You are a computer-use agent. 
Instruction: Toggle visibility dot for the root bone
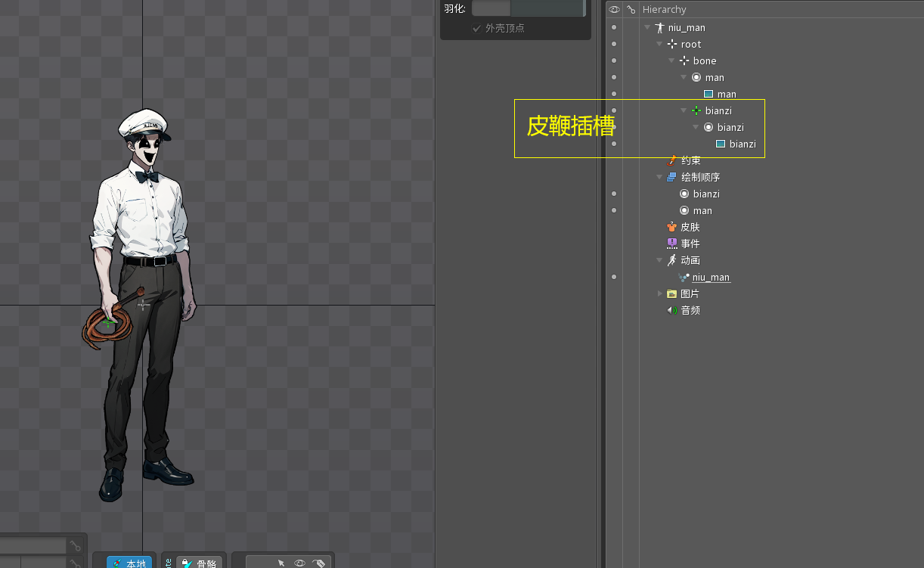tap(614, 44)
